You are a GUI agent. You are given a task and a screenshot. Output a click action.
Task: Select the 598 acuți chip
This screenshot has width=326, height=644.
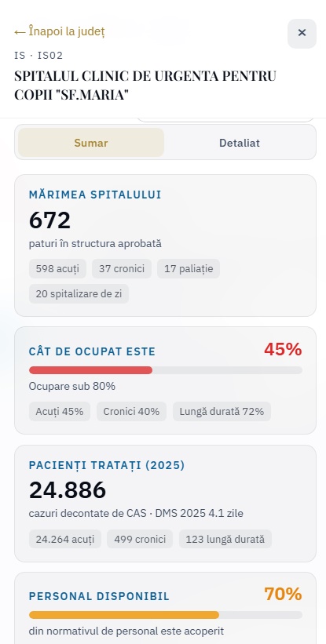coord(57,268)
